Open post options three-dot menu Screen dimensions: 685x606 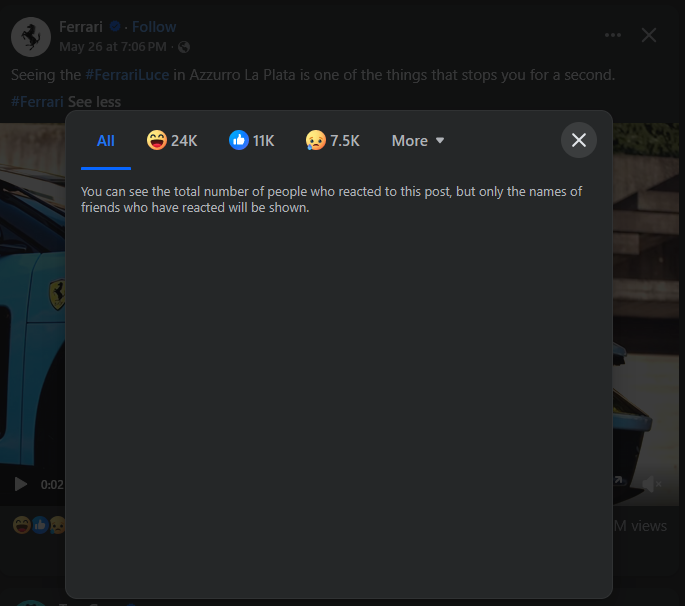(612, 35)
